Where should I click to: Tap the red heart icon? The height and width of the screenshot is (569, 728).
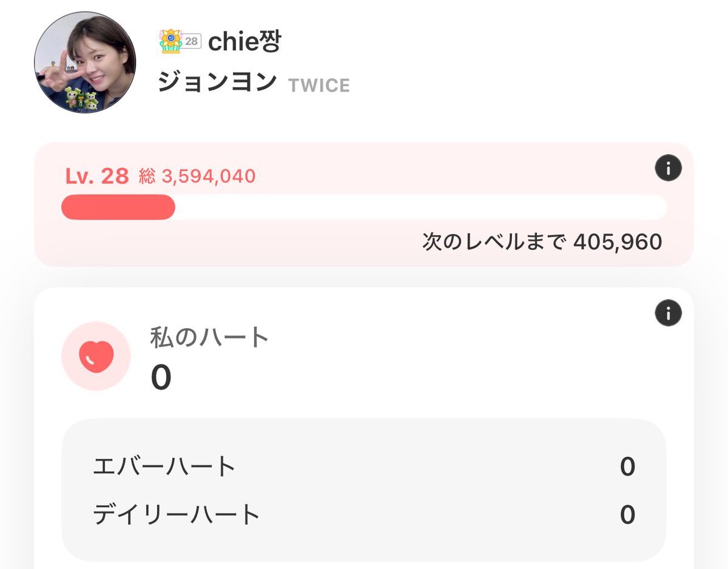pyautogui.click(x=96, y=356)
